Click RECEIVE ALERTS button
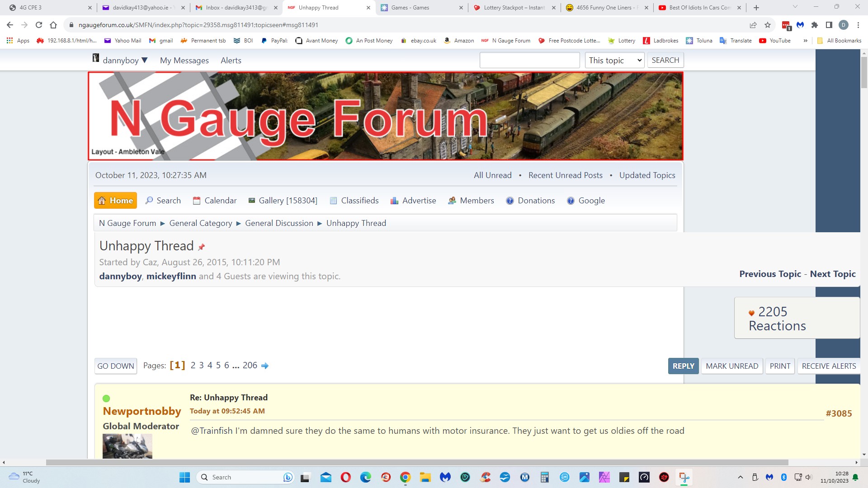The width and height of the screenshot is (868, 488). coord(829,366)
